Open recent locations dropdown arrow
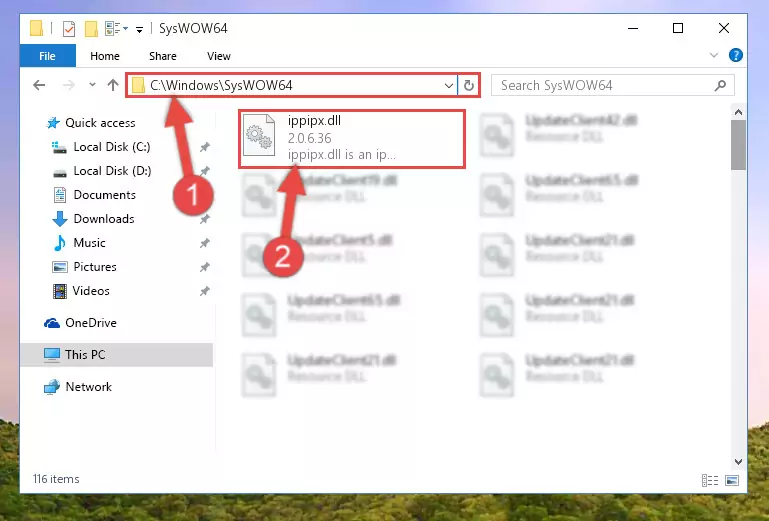 pyautogui.click(x=92, y=85)
